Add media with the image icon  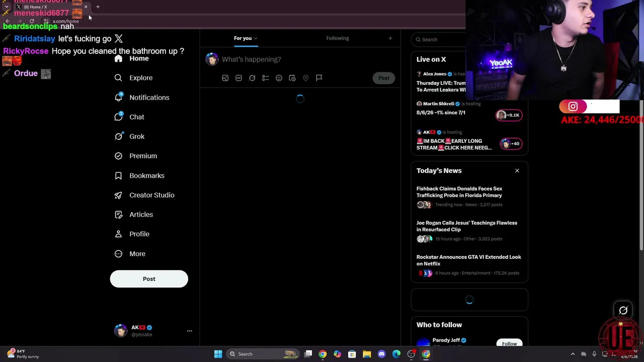click(225, 78)
